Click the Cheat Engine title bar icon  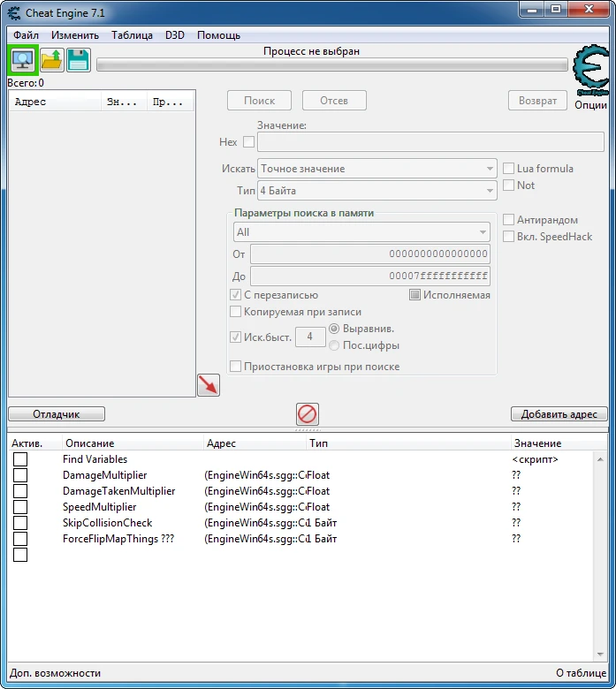click(x=14, y=13)
